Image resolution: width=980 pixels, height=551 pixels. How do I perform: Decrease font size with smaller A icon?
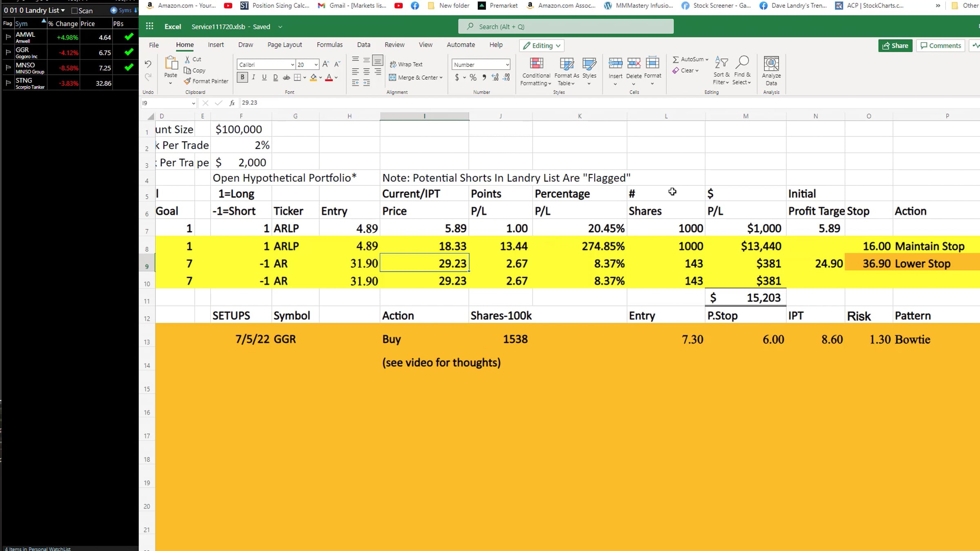pos(337,64)
